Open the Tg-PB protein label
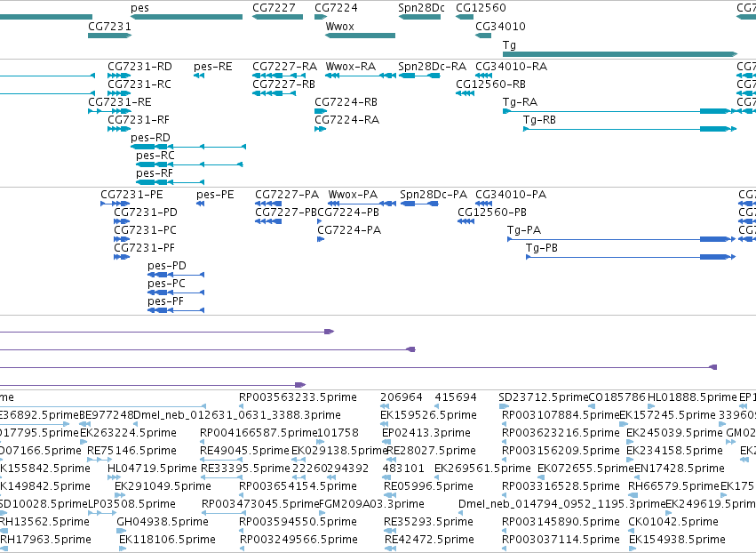The height and width of the screenshot is (553, 756). 541,248
